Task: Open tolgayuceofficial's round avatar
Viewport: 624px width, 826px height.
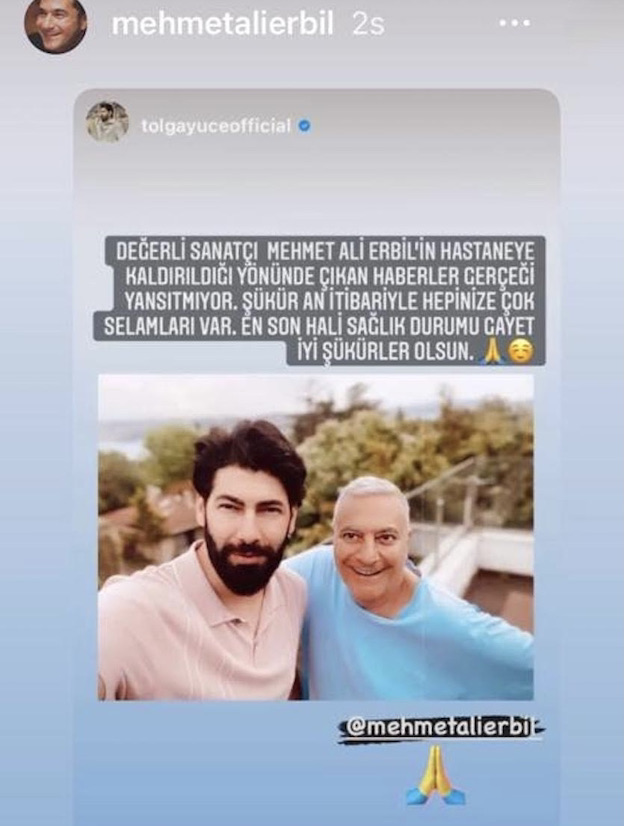Action: pos(107,122)
